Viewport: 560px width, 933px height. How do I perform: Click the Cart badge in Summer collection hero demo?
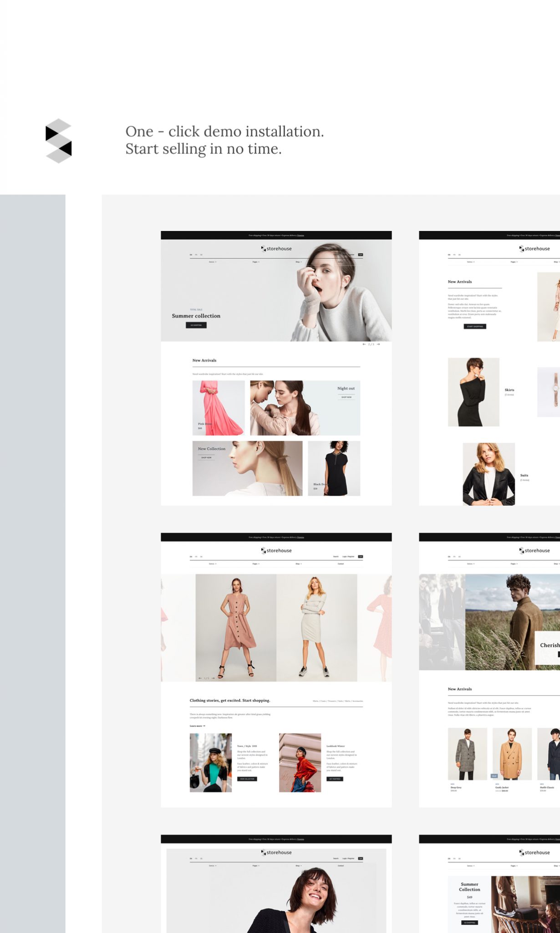pos(361,255)
